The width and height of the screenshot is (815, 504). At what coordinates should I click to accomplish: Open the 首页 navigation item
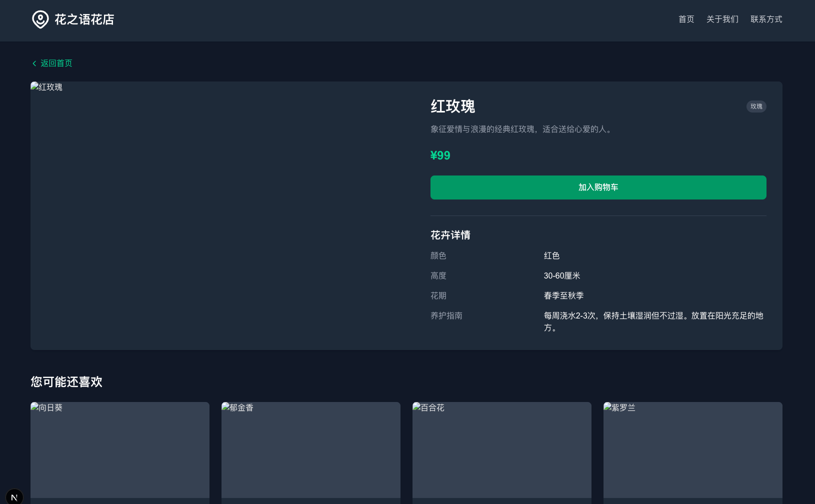686,19
